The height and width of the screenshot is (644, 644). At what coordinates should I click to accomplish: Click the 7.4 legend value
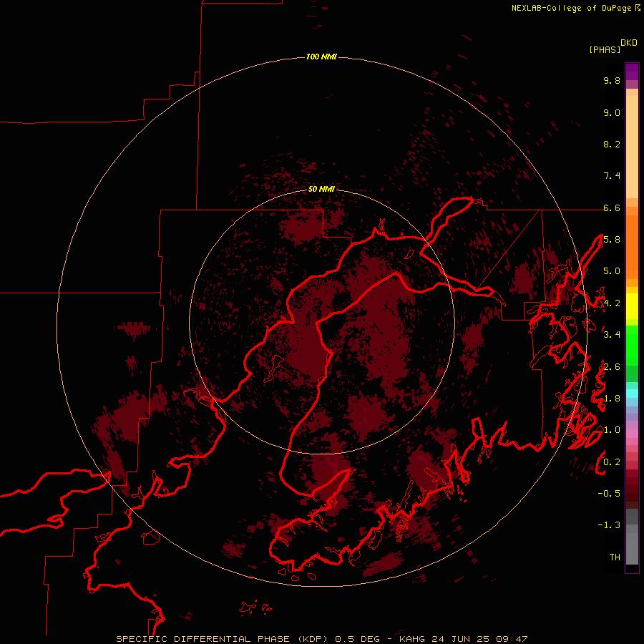[612, 176]
